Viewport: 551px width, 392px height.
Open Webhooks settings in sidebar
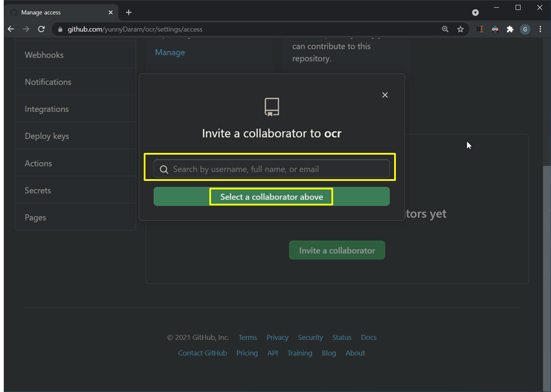[75, 55]
